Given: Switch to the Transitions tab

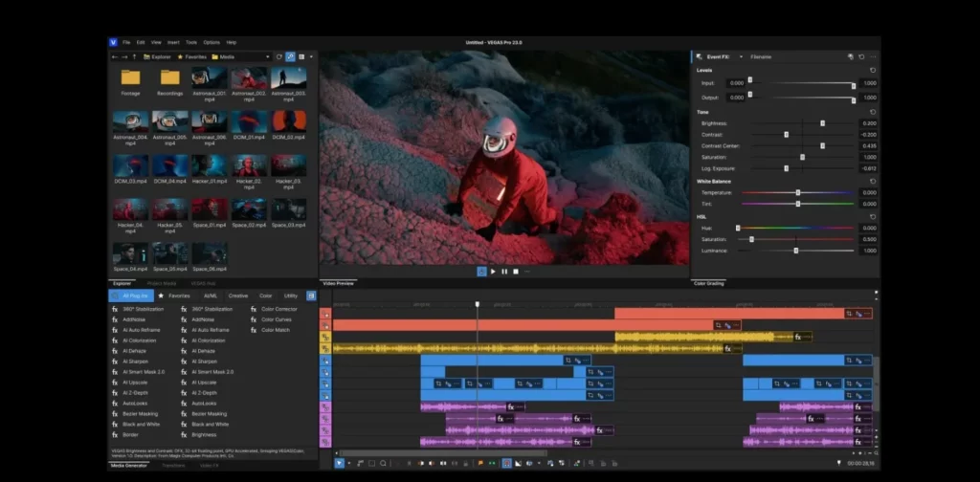Looking at the screenshot, I should (x=173, y=466).
